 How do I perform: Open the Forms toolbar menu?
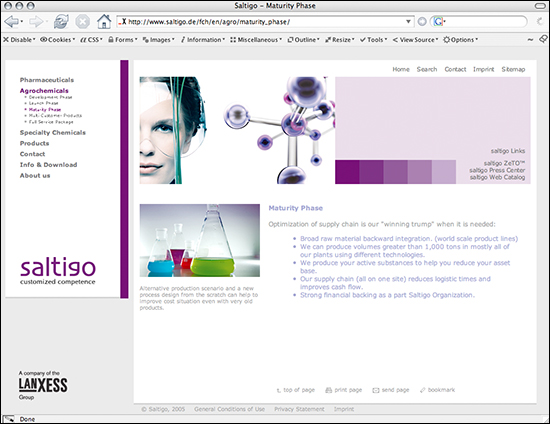coord(123,40)
